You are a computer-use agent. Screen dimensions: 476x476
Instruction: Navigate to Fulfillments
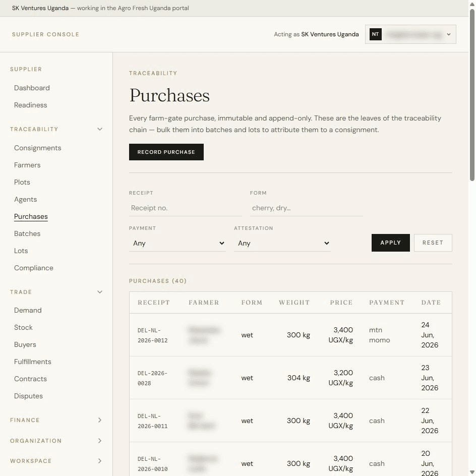[x=33, y=362]
